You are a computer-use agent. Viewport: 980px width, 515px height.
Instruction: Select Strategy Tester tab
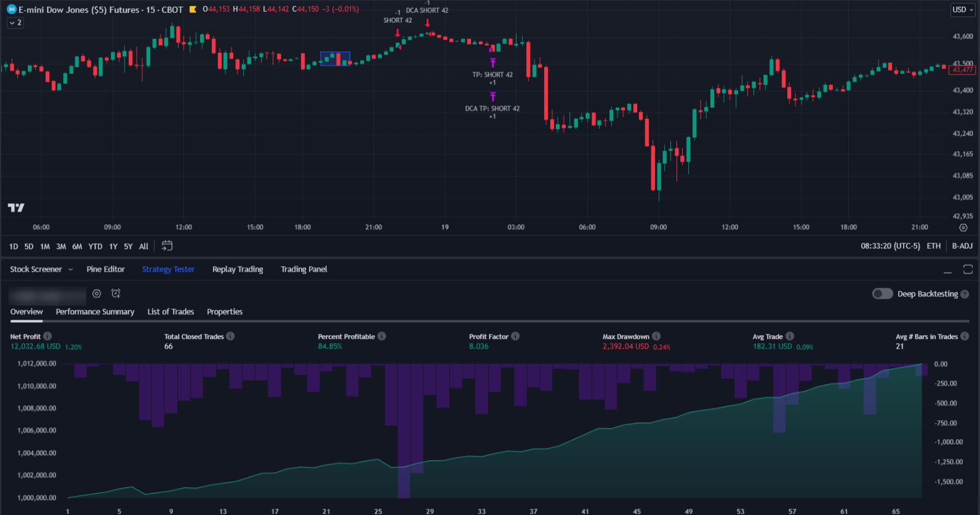[168, 269]
